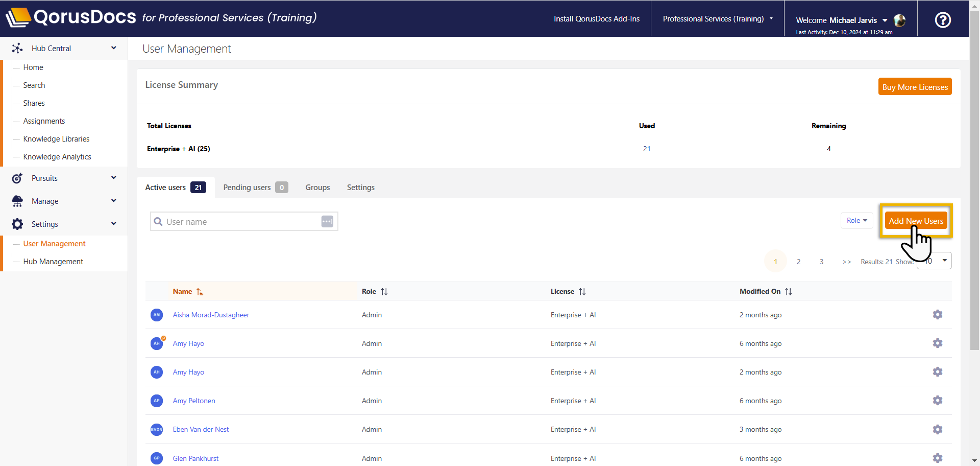The height and width of the screenshot is (466, 980).
Task: Open Amy Peltonen user link
Action: click(x=194, y=401)
